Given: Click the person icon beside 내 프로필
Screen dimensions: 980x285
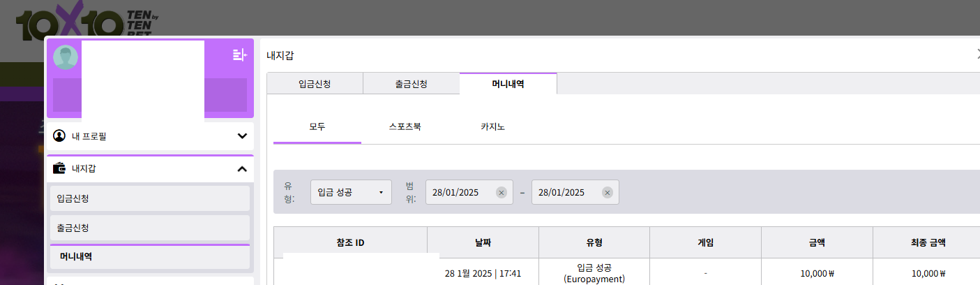Looking at the screenshot, I should pyautogui.click(x=59, y=136).
